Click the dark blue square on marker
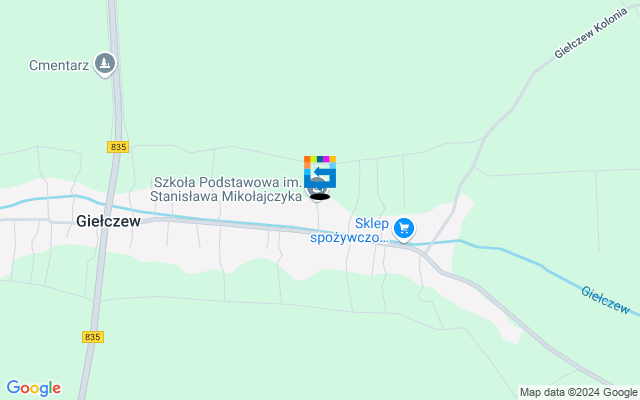Screen dimensions: 640x400 pyautogui.click(x=320, y=159)
